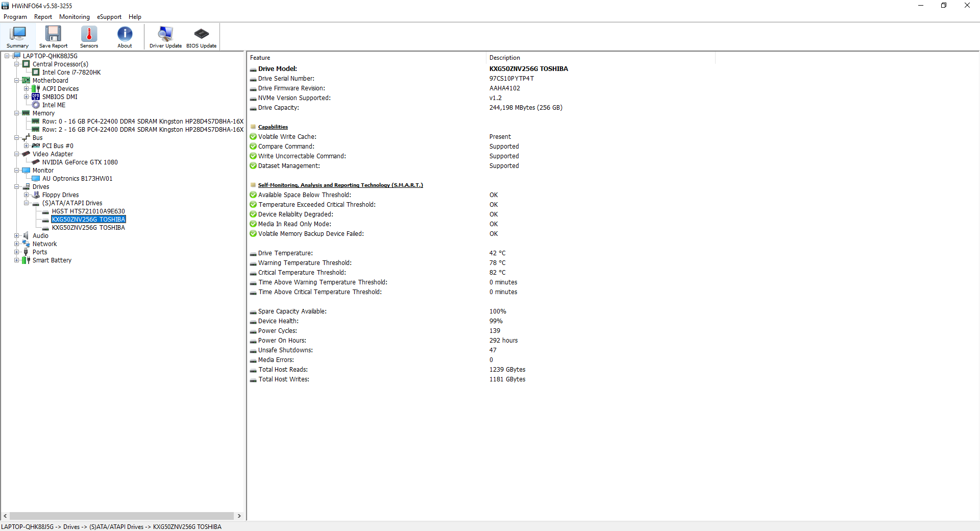Select HGST HTS721010A9E630 drive
Image resolution: width=980 pixels, height=531 pixels.
(x=88, y=211)
